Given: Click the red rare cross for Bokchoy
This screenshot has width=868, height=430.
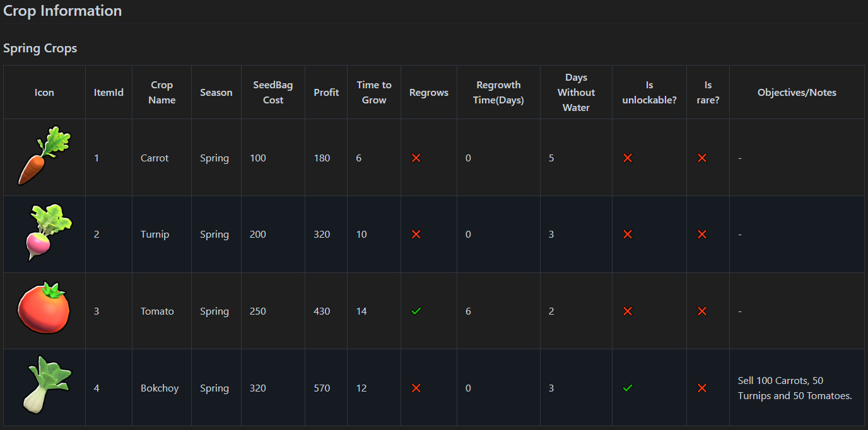Looking at the screenshot, I should [701, 388].
